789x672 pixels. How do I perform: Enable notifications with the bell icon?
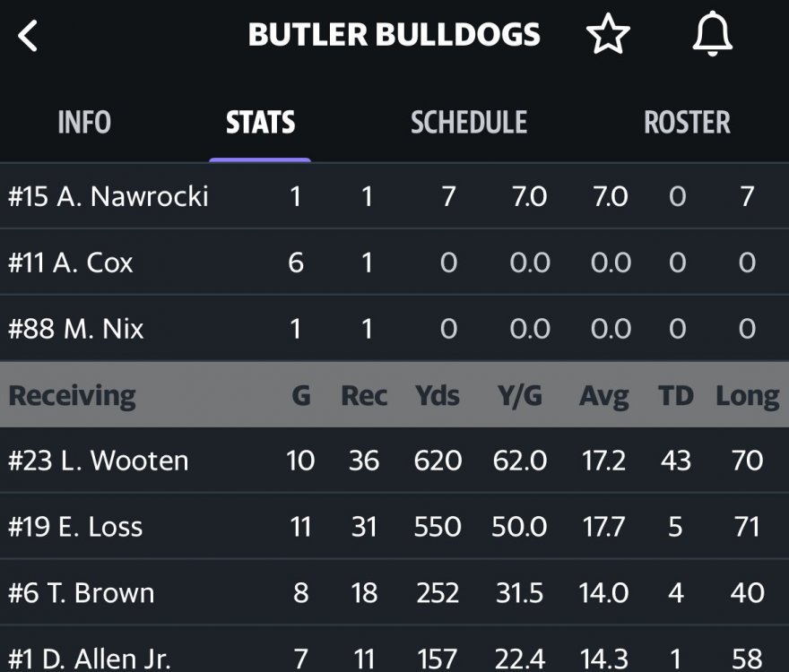coord(713,36)
